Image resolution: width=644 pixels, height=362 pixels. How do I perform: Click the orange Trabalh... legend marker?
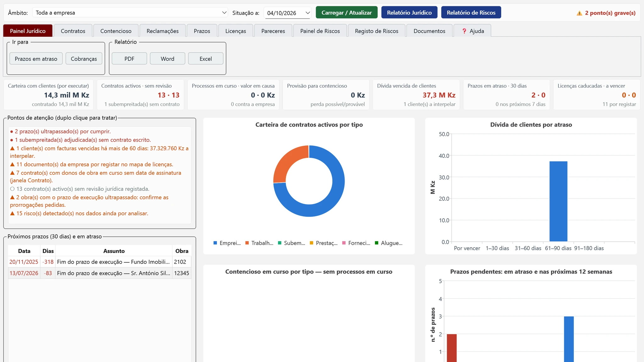(247, 243)
